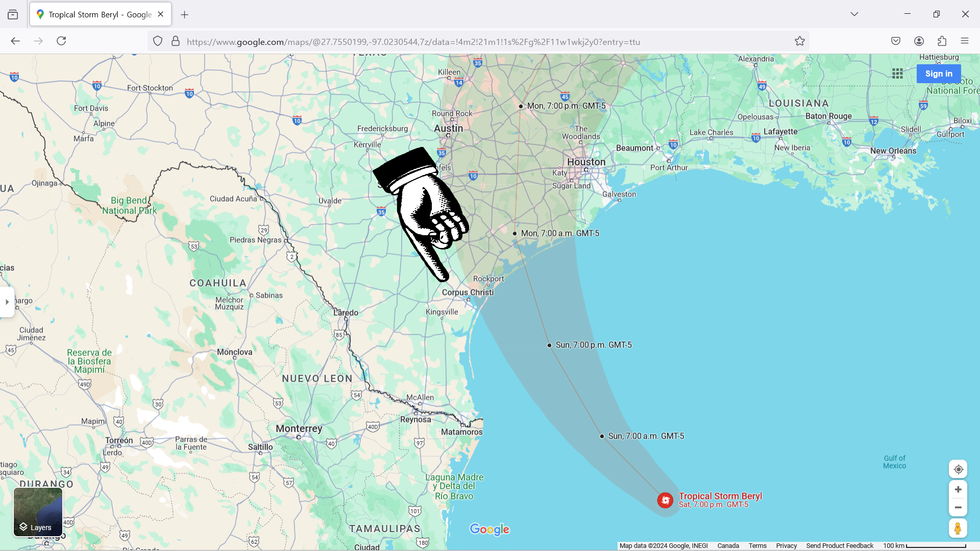Open tracking protection shield info
The image size is (980, 551).
[x=158, y=41]
